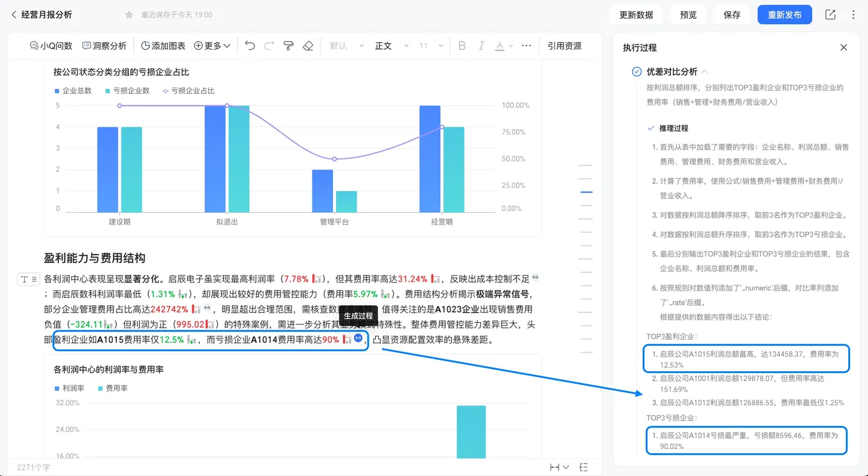Go back from 经营月报分析 page
Screen dimensions: 868x476
[x=14, y=14]
